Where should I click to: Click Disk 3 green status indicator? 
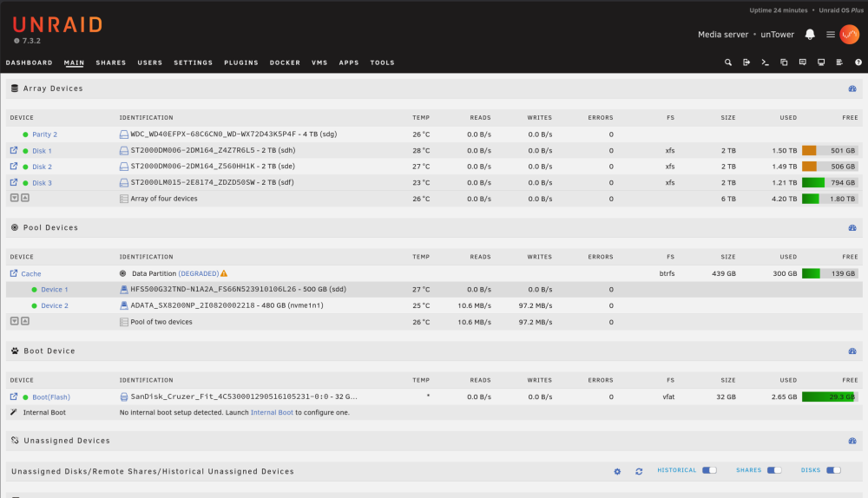[25, 182]
